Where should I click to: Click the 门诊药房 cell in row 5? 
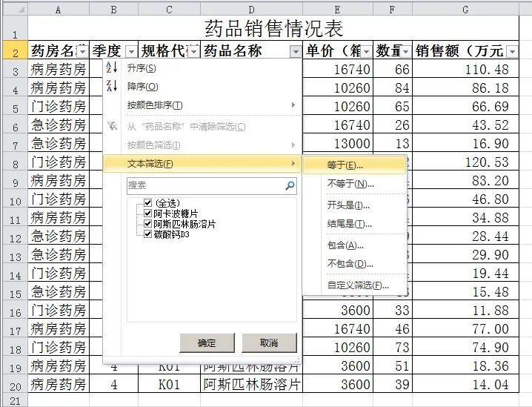[59, 106]
